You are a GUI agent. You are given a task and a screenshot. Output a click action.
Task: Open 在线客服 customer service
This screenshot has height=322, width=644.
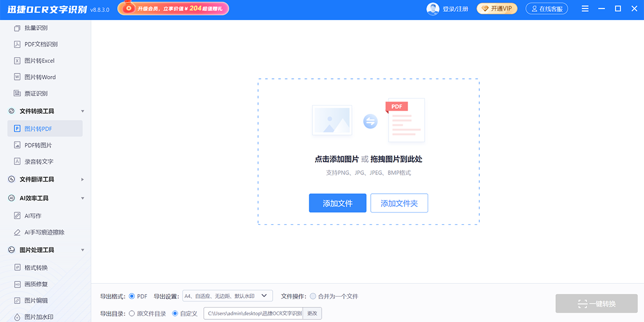pos(547,9)
